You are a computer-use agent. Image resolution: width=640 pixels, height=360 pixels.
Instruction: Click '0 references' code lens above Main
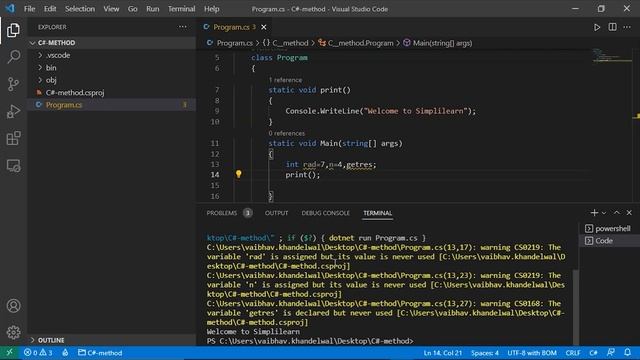(287, 133)
